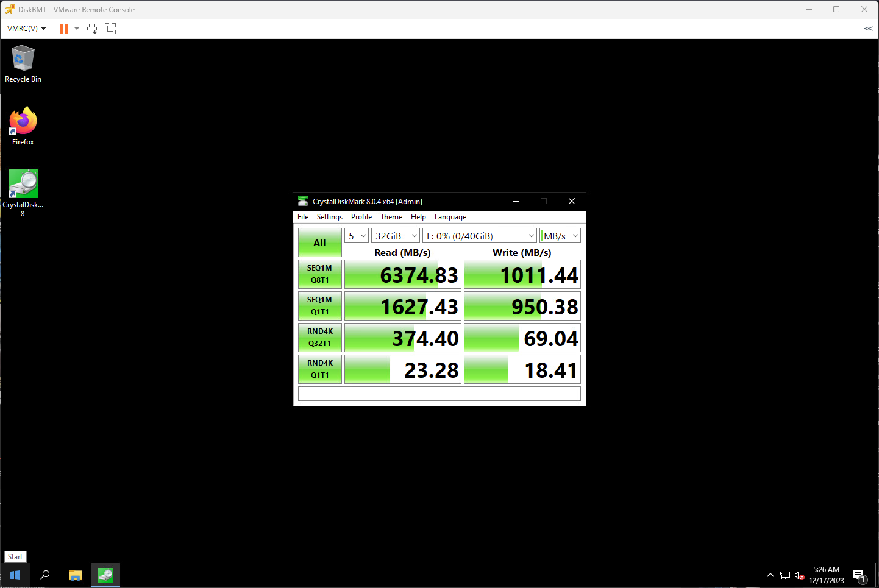Click the 69.04 write result
Screen dimensions: 879x588
522,338
